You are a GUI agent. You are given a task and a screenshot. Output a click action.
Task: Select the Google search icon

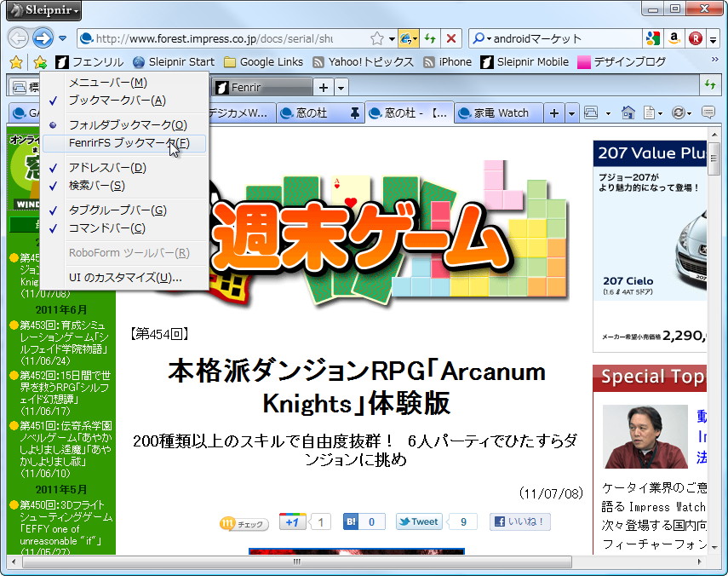click(x=654, y=38)
